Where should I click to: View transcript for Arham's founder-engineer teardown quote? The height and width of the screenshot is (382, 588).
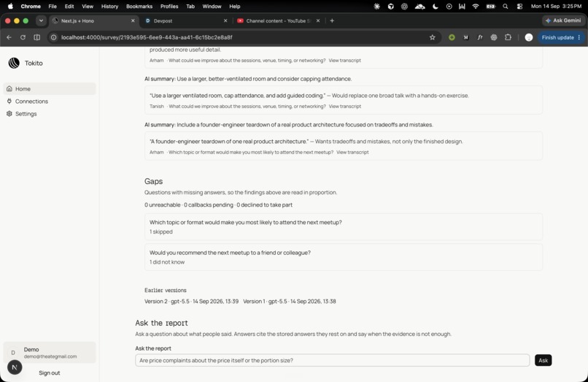coord(352,152)
